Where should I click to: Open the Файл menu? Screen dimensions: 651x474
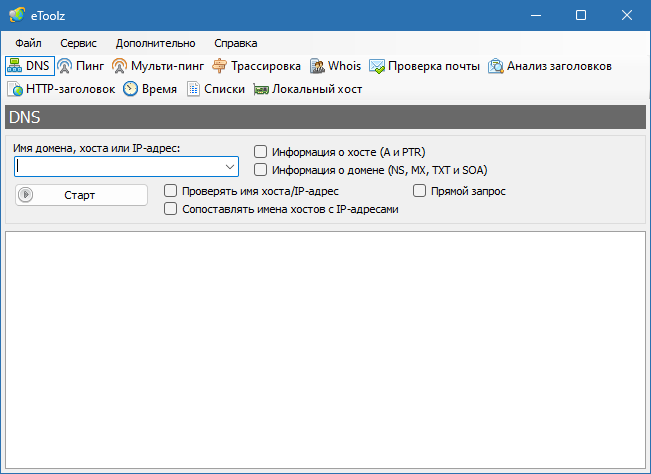tap(28, 43)
